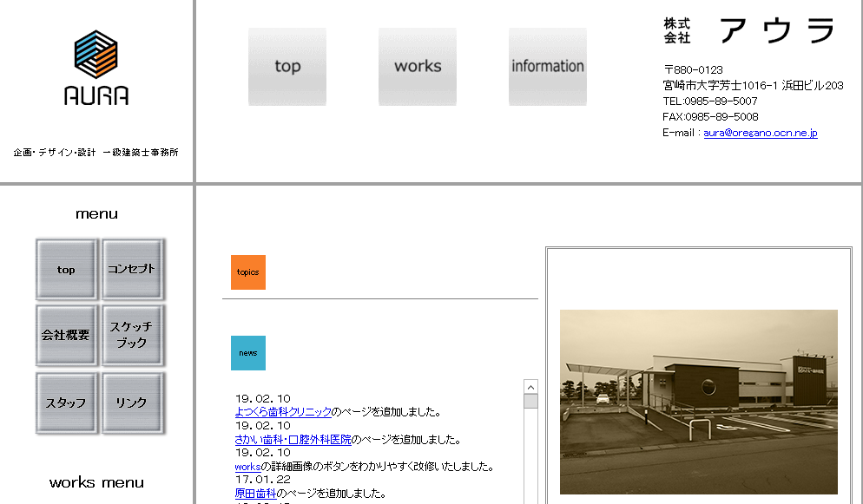Click the sepia building photo

click(x=698, y=402)
